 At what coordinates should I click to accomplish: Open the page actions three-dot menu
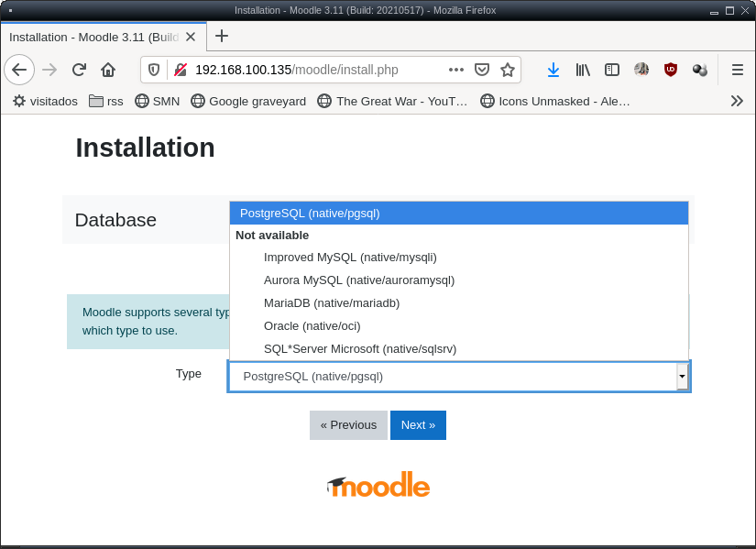456,70
